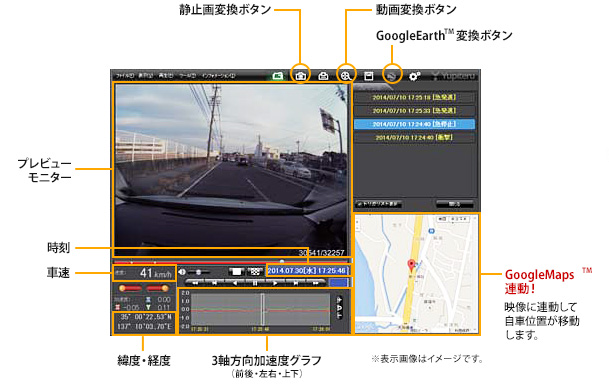Click the reverse play button

coord(234,283)
